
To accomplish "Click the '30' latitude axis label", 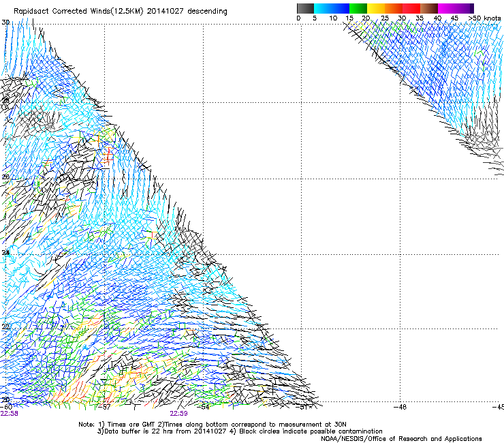I will pyautogui.click(x=5, y=22).
